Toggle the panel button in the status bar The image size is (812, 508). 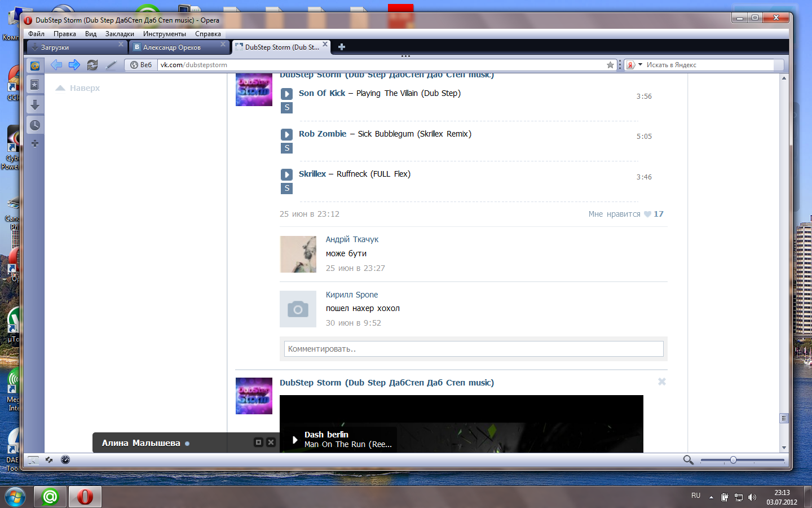coord(33,460)
